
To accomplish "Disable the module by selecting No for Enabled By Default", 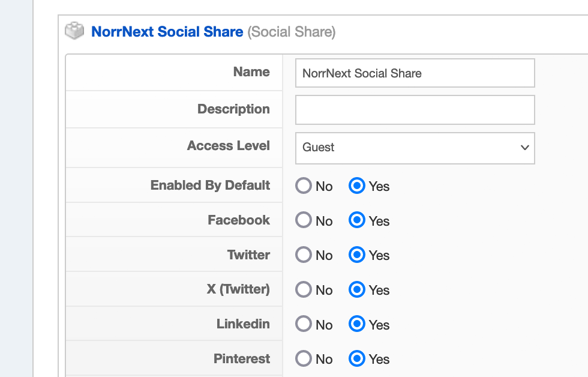I will (x=303, y=186).
